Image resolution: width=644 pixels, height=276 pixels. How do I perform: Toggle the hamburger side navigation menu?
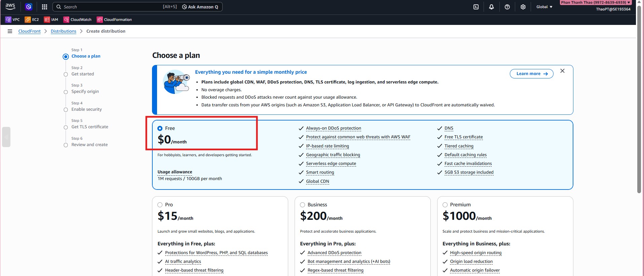[x=10, y=31]
